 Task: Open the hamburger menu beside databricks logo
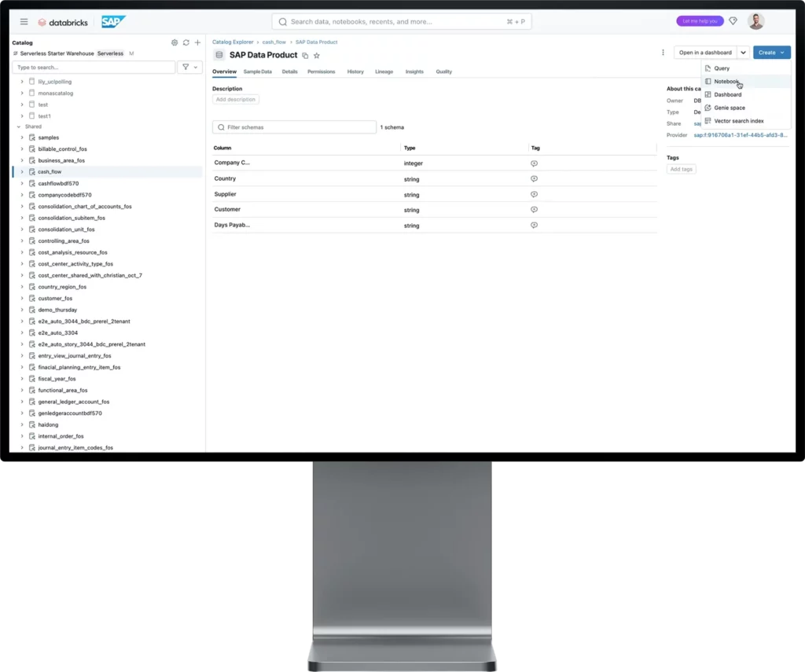click(24, 21)
